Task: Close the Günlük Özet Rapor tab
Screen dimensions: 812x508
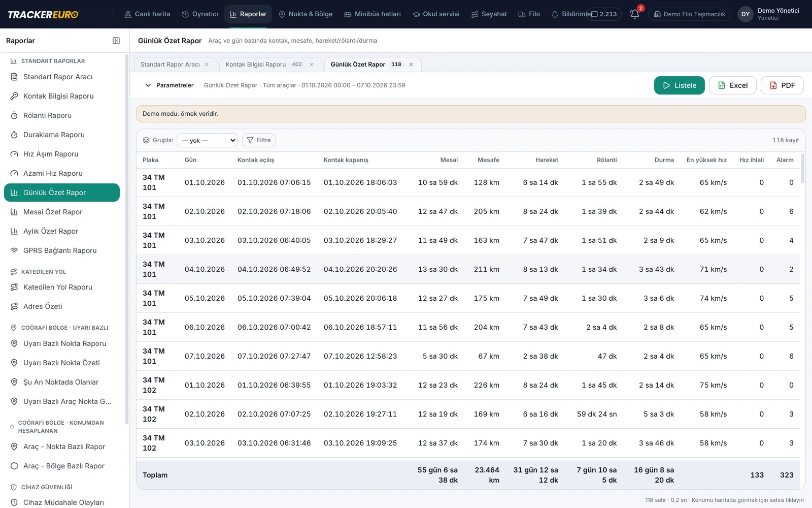Action: (x=411, y=65)
